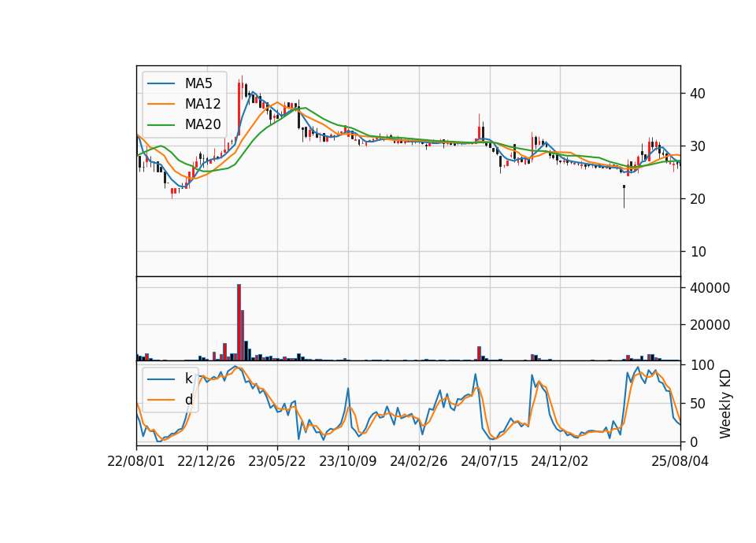
Task: Click the 25/08/04 date tick label
Action: coord(680,461)
